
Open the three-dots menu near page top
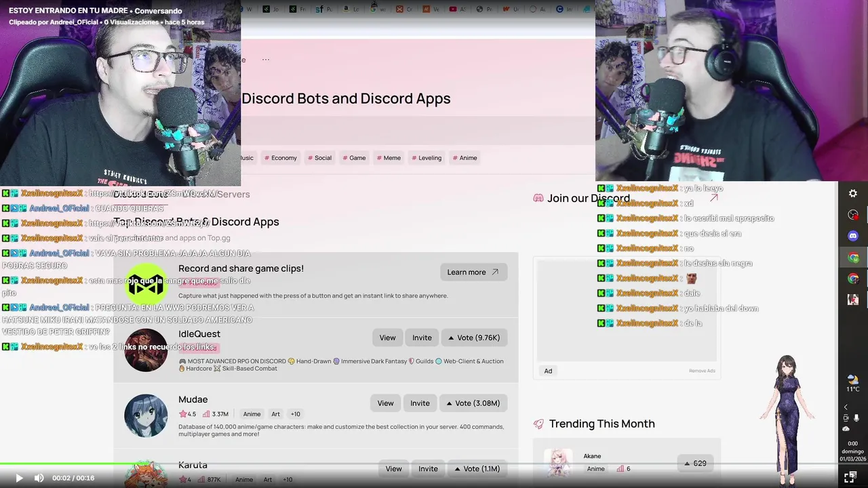point(266,60)
